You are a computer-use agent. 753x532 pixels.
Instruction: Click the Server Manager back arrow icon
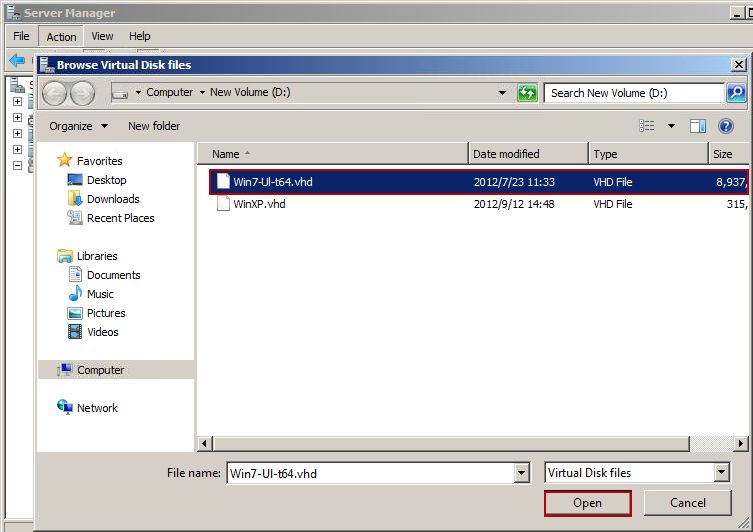(17, 60)
